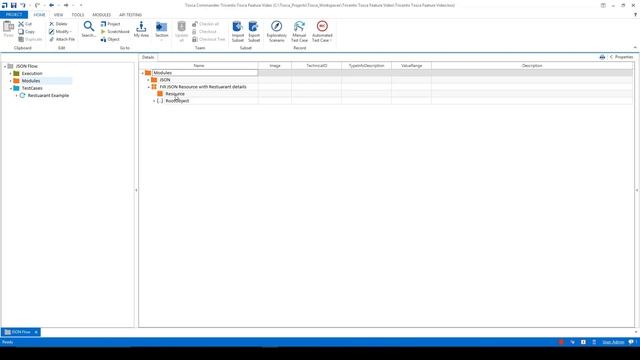Click the Delete X icon in Edit group
Screen dimensions: 640x360
click(51, 24)
